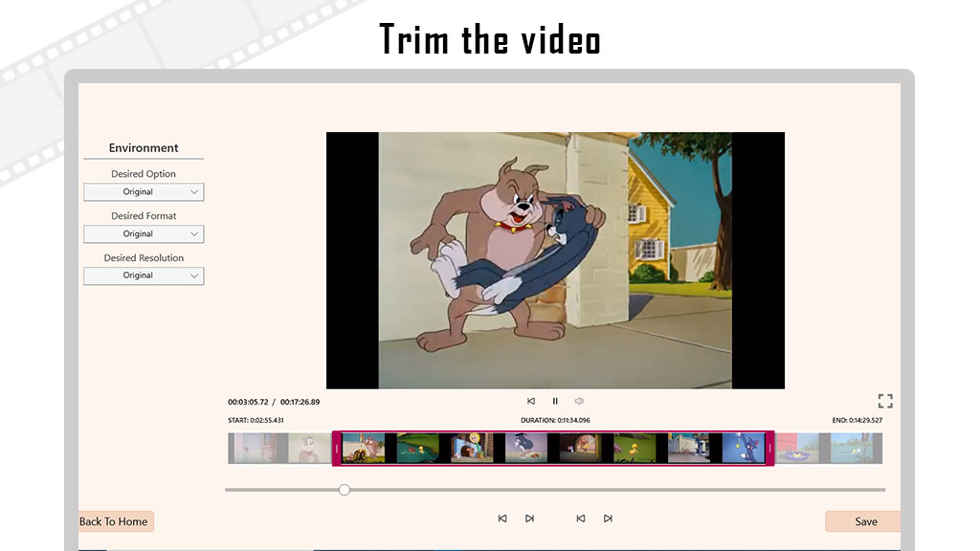Click the DURATION: 0:11:34.096 label

(555, 421)
